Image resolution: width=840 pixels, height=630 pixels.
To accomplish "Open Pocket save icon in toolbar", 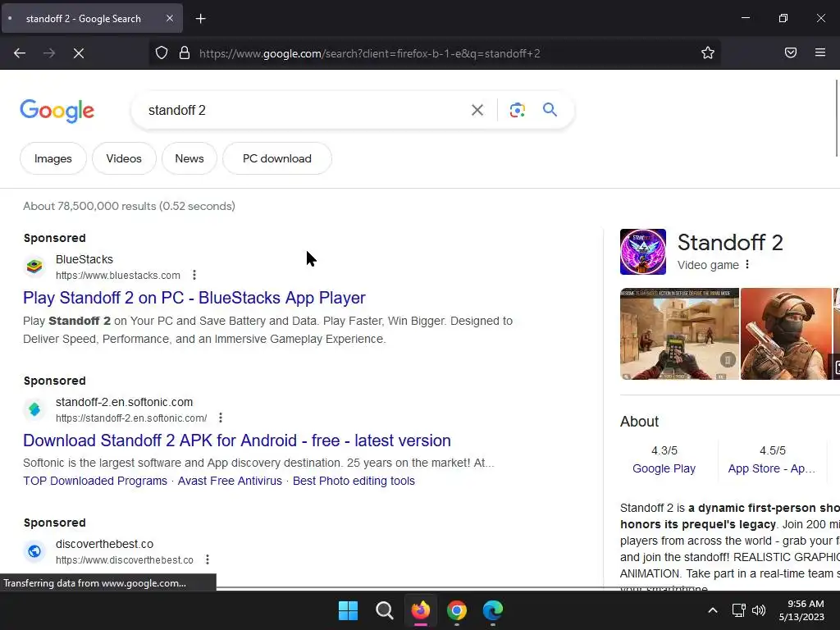I will coord(791,52).
